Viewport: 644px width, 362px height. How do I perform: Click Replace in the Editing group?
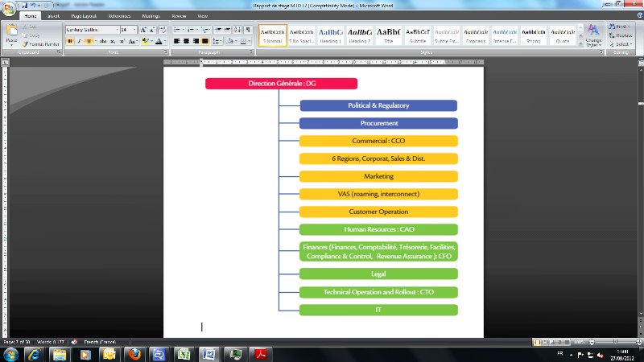(x=624, y=35)
